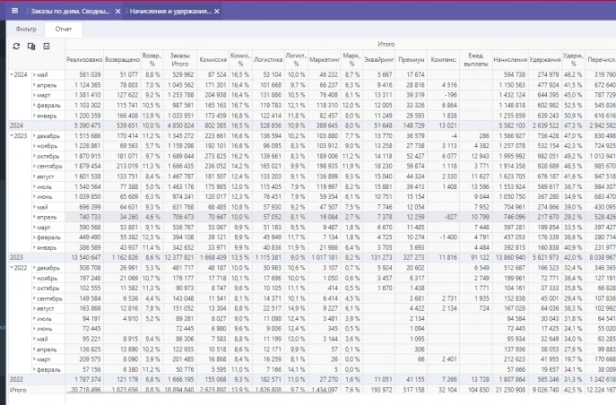Collapse the 2023 year group
Screen dimensions: 616x405
(11, 136)
